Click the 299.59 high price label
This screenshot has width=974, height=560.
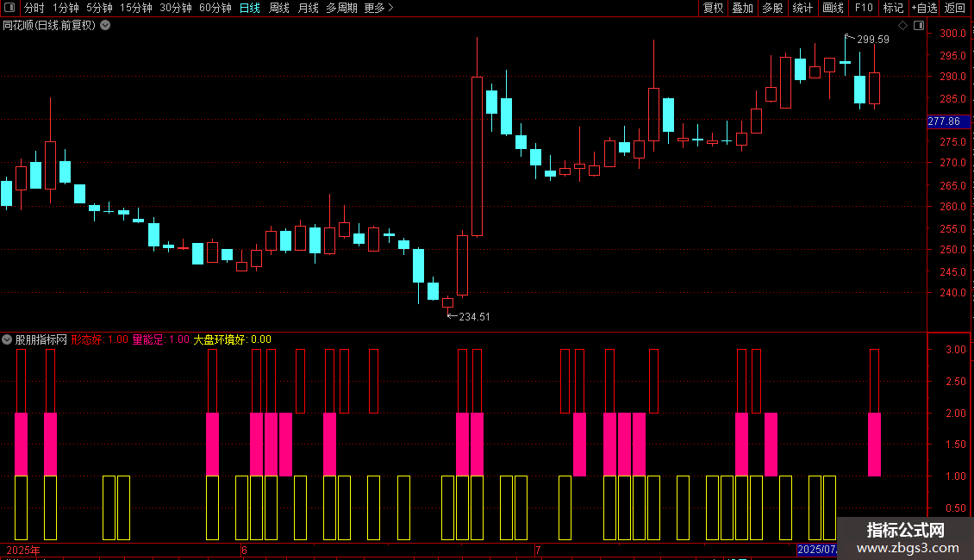(x=873, y=39)
